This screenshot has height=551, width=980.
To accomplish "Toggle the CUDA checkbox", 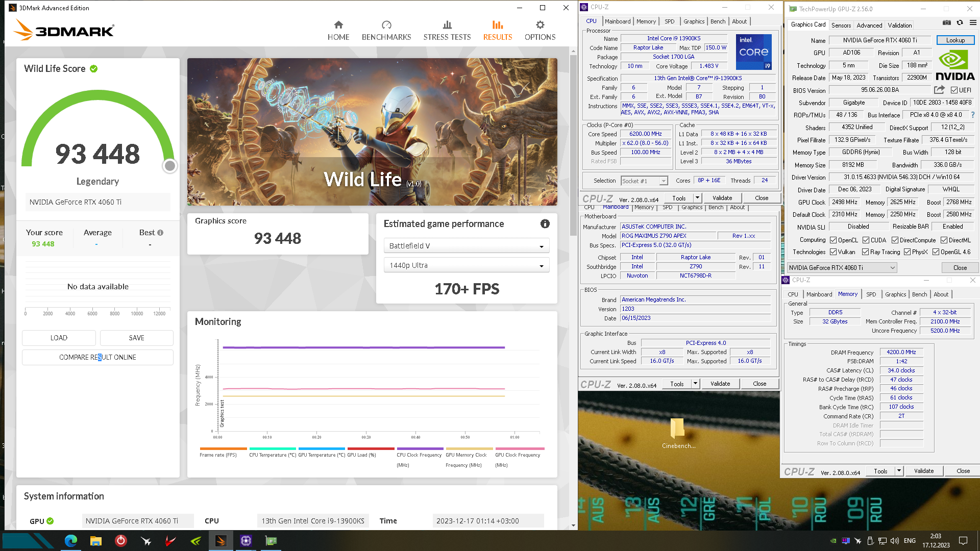I will (866, 240).
